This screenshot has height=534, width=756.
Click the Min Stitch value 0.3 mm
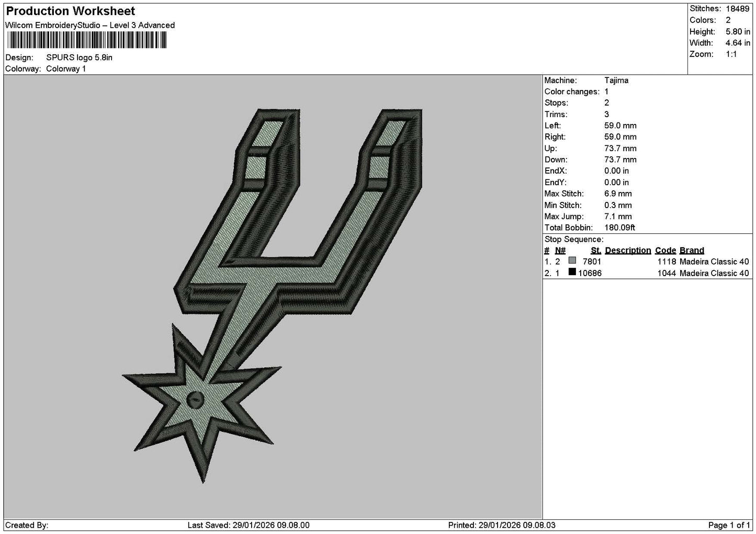pos(618,205)
